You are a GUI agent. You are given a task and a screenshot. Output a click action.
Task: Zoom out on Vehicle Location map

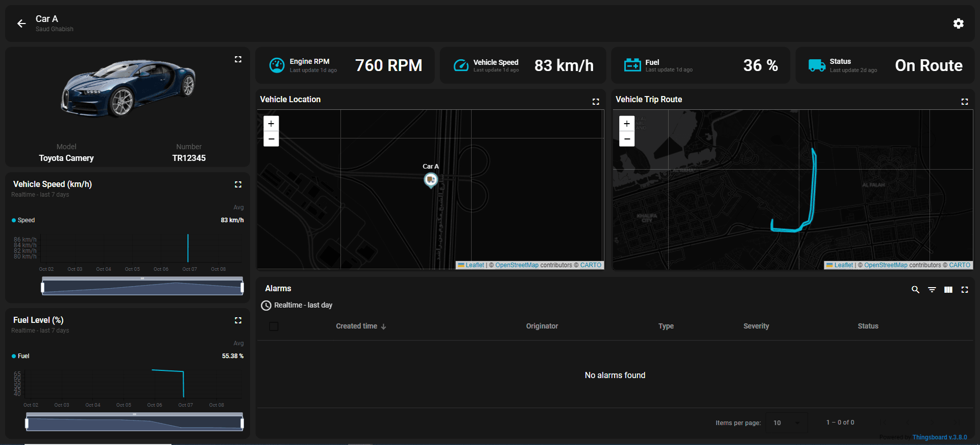[271, 139]
